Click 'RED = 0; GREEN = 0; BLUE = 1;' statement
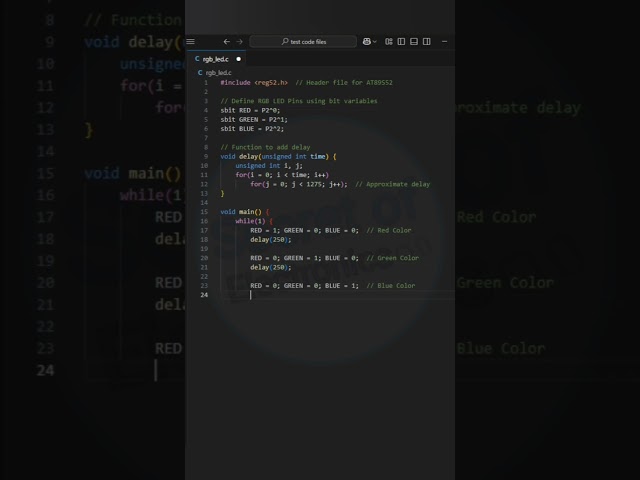 304,286
